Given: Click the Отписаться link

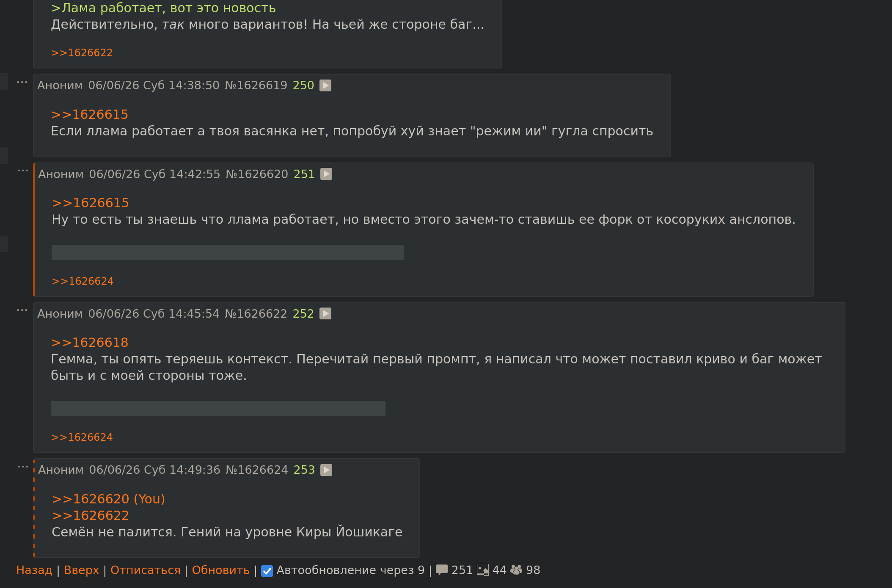Looking at the screenshot, I should tap(146, 570).
